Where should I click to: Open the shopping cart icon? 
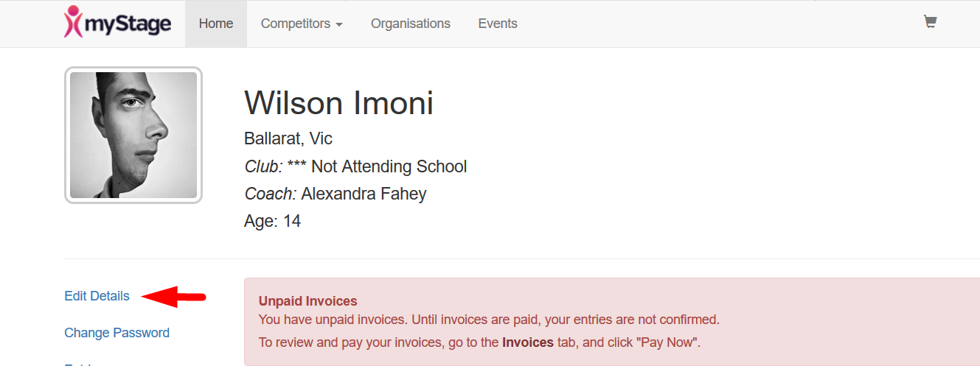point(930,22)
